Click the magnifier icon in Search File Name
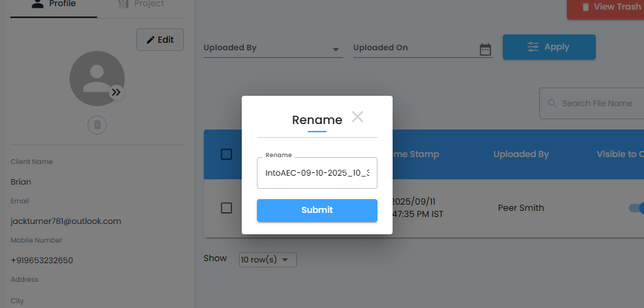The height and width of the screenshot is (308, 644). (552, 103)
